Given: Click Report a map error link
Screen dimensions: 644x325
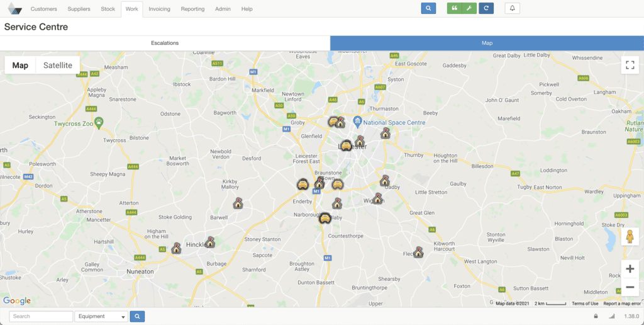Looking at the screenshot, I should click(x=622, y=304).
